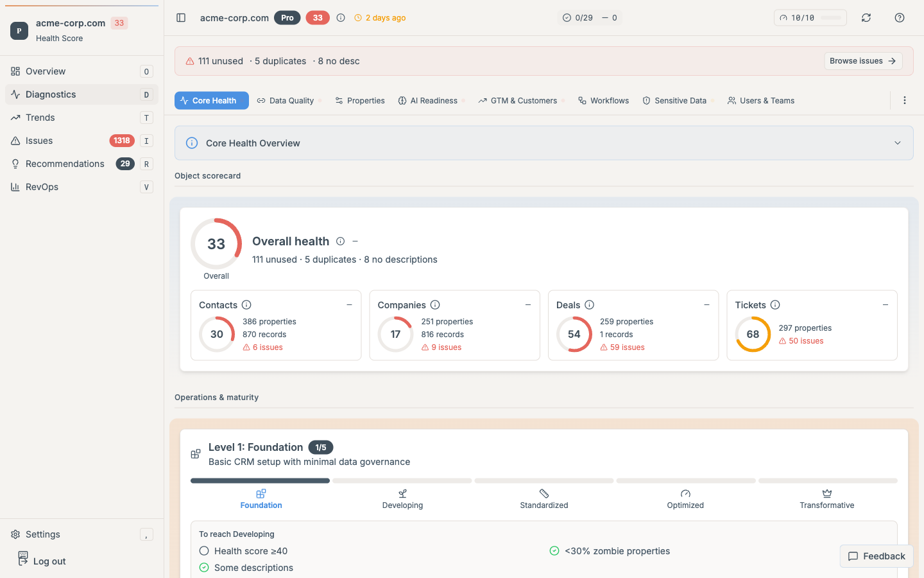Select the Trends icon in the sidebar
The width and height of the screenshot is (924, 578).
(14, 118)
